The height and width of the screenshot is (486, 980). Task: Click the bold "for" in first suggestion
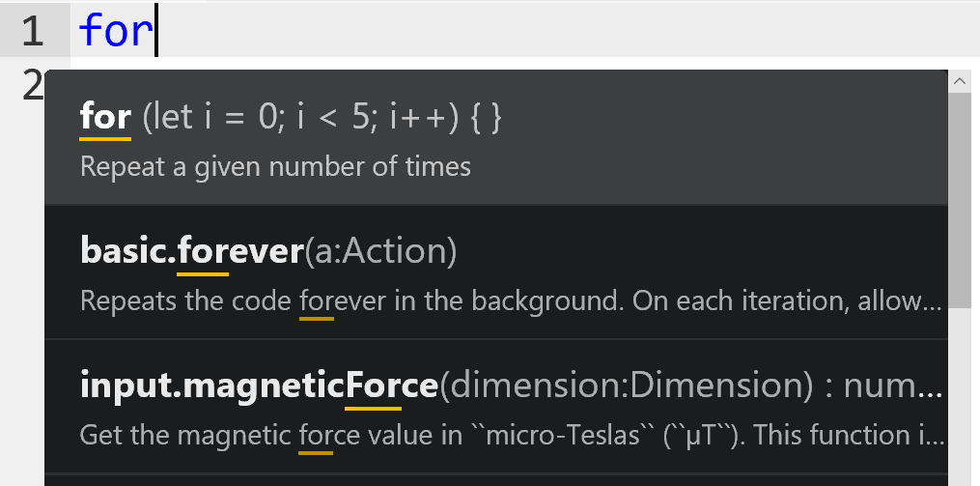(105, 118)
